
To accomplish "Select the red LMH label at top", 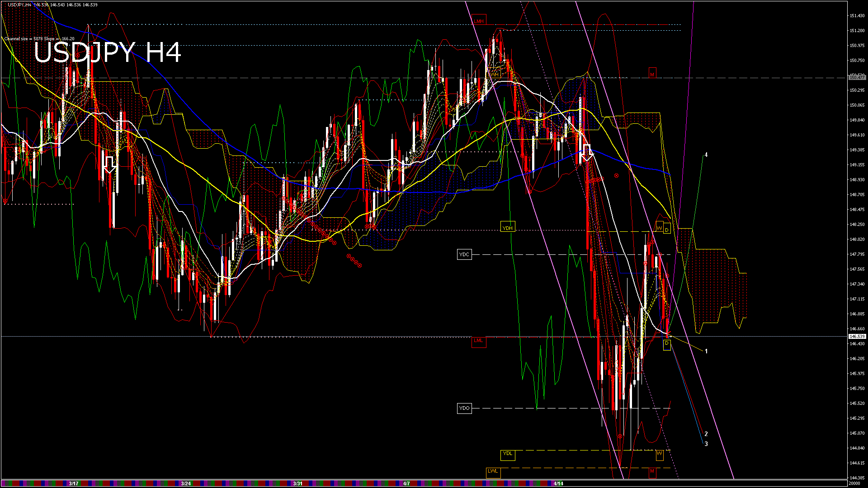I will click(x=478, y=21).
